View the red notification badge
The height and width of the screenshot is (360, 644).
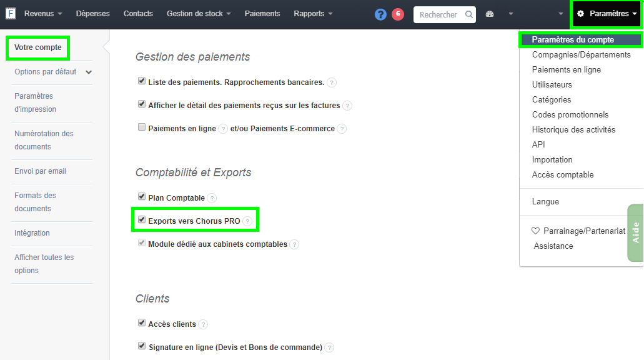point(398,14)
